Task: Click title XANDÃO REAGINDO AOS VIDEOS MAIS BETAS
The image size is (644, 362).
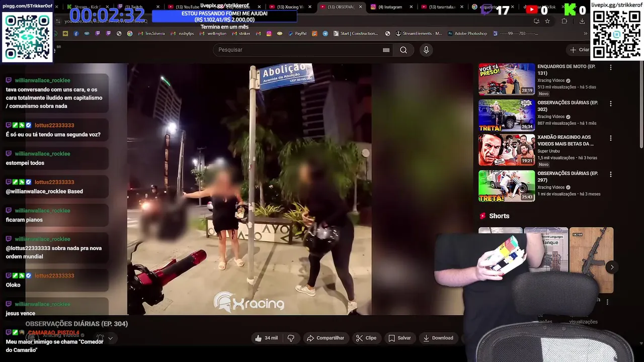Action: (566, 140)
